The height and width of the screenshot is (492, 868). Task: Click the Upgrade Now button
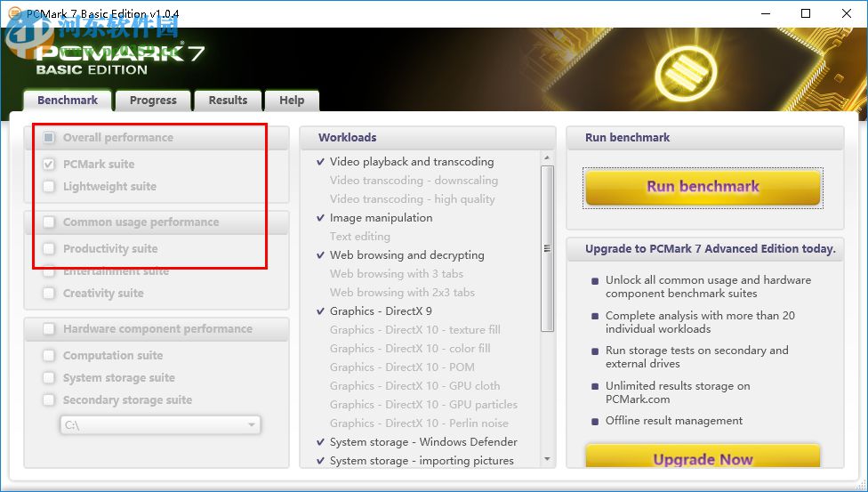pos(703,457)
